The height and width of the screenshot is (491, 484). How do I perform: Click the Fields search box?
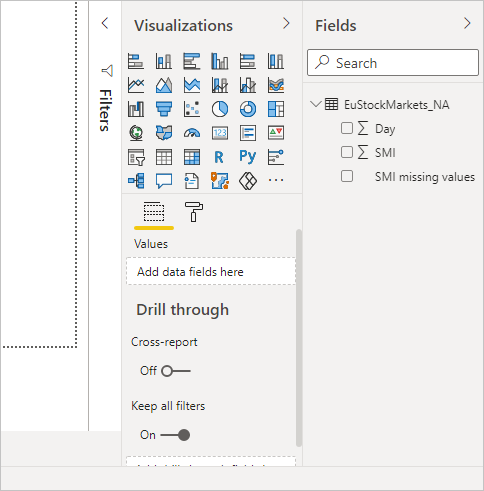393,63
